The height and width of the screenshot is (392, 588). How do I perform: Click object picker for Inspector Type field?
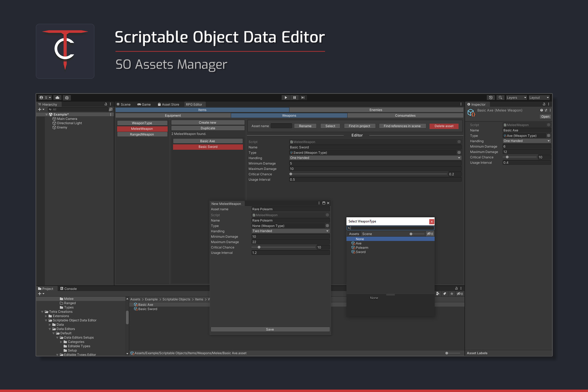[548, 136]
